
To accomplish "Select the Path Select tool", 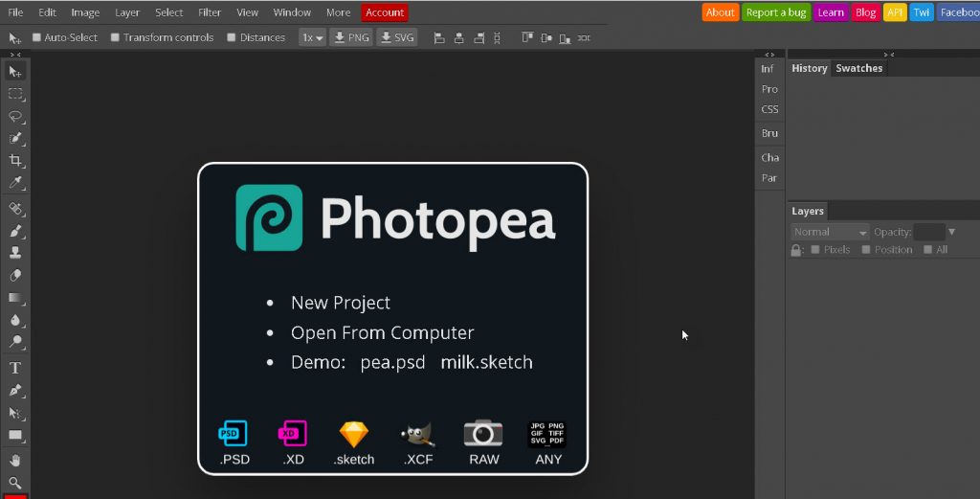I will (15, 413).
